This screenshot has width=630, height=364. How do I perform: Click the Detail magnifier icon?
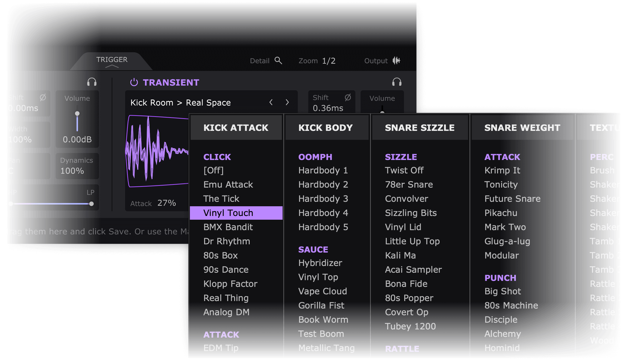point(278,61)
